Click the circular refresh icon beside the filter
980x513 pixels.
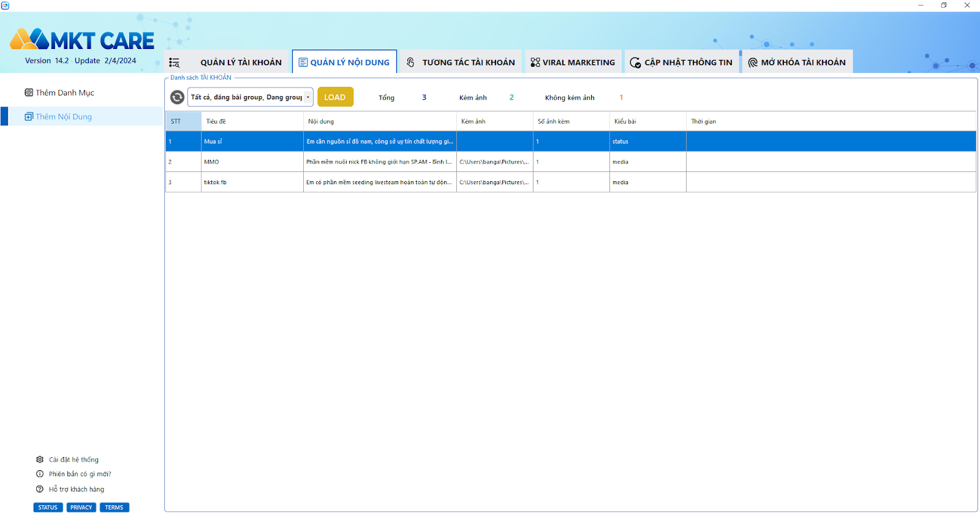[177, 97]
